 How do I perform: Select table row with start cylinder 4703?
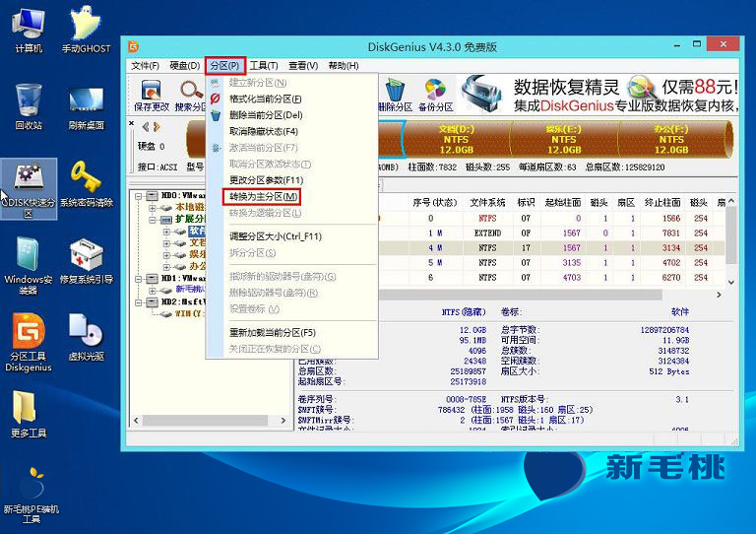click(x=549, y=278)
